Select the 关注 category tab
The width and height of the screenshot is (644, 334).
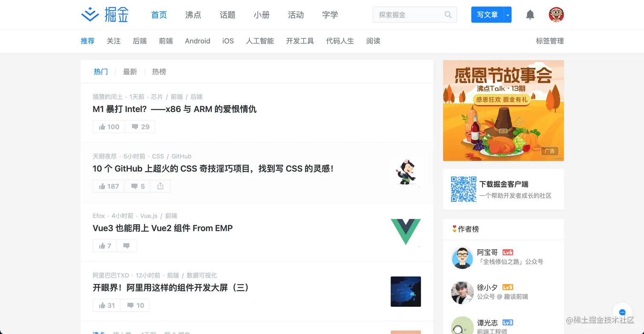point(114,41)
